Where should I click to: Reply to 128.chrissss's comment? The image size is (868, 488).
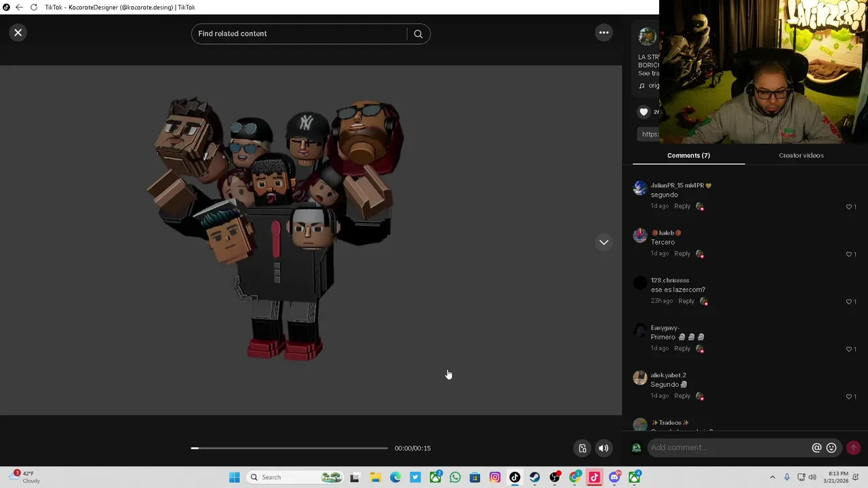click(686, 301)
